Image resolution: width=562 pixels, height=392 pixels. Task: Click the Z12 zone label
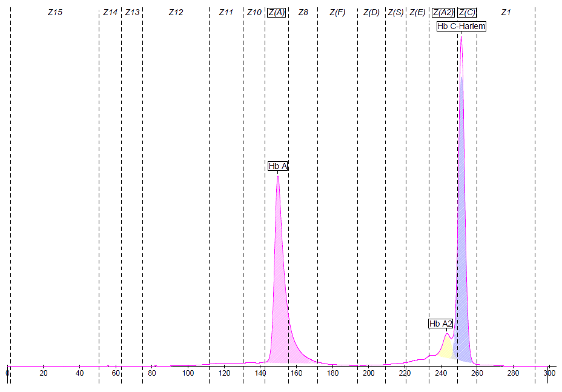pos(176,12)
